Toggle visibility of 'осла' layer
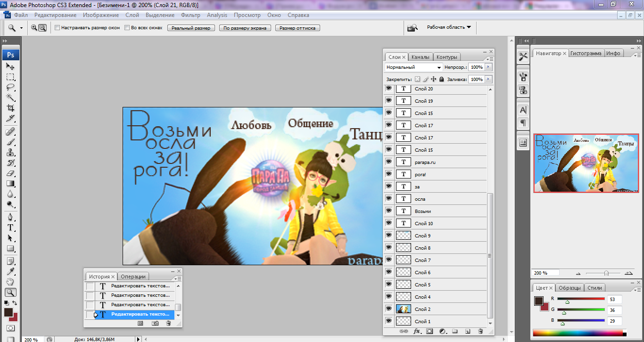 pos(388,199)
